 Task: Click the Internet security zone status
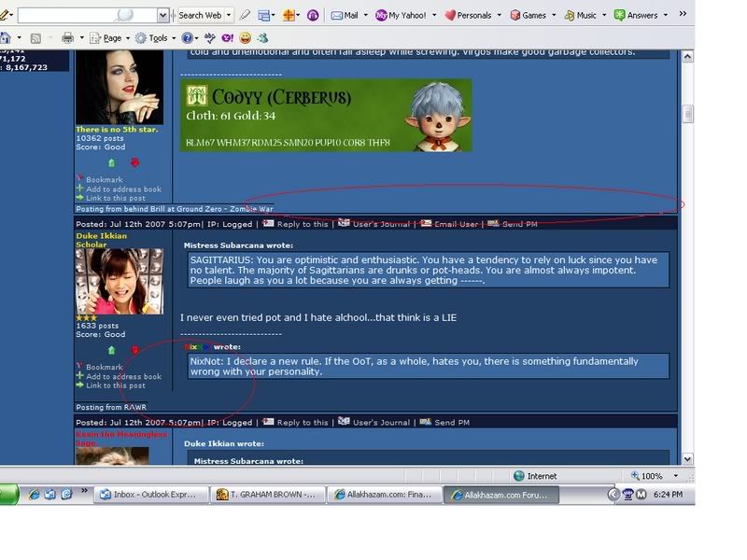(535, 476)
